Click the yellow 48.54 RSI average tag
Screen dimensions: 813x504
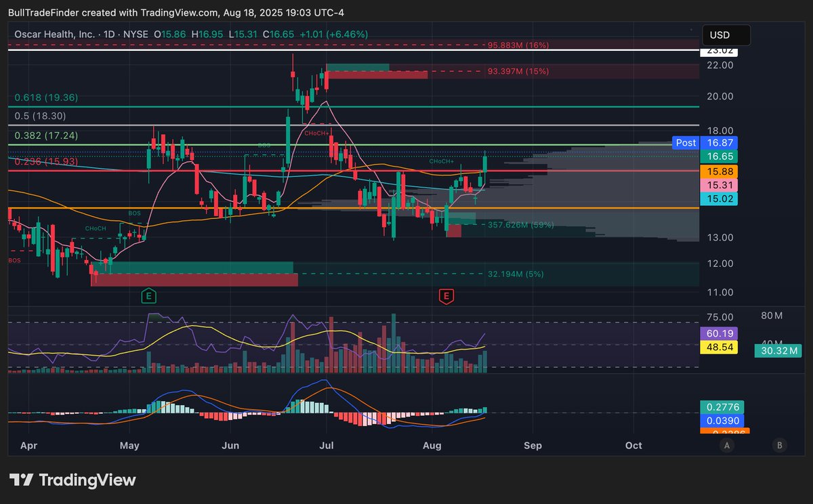coord(719,347)
